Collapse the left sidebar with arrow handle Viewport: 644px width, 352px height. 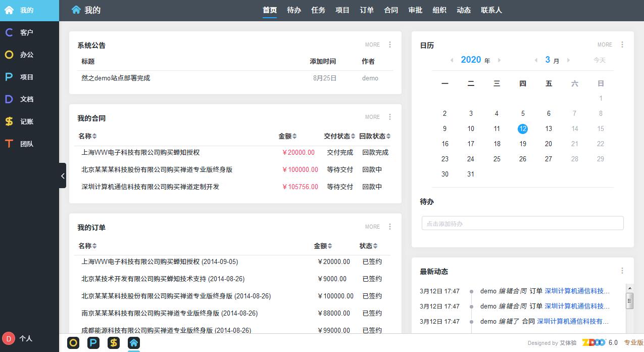coord(63,175)
